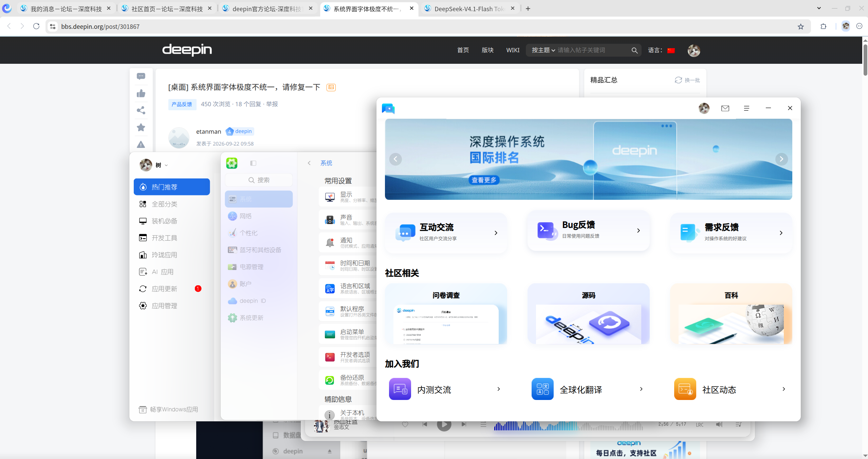Like the post with thumbs-up icon
868x459 pixels.
(x=141, y=93)
